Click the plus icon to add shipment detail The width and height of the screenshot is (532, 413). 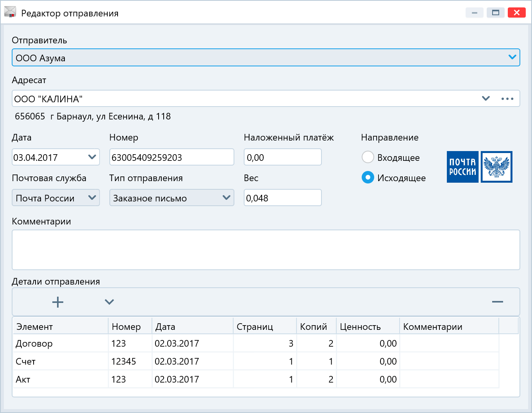pyautogui.click(x=58, y=302)
